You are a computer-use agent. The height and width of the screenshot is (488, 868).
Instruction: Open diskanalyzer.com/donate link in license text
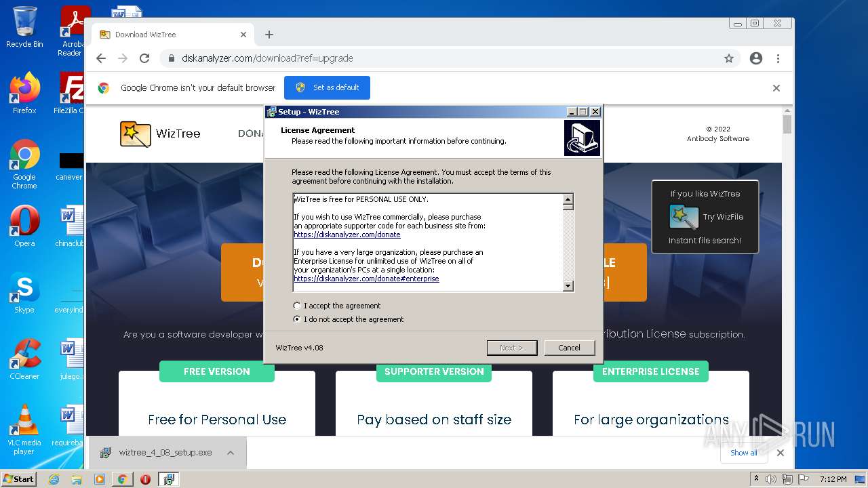point(347,235)
